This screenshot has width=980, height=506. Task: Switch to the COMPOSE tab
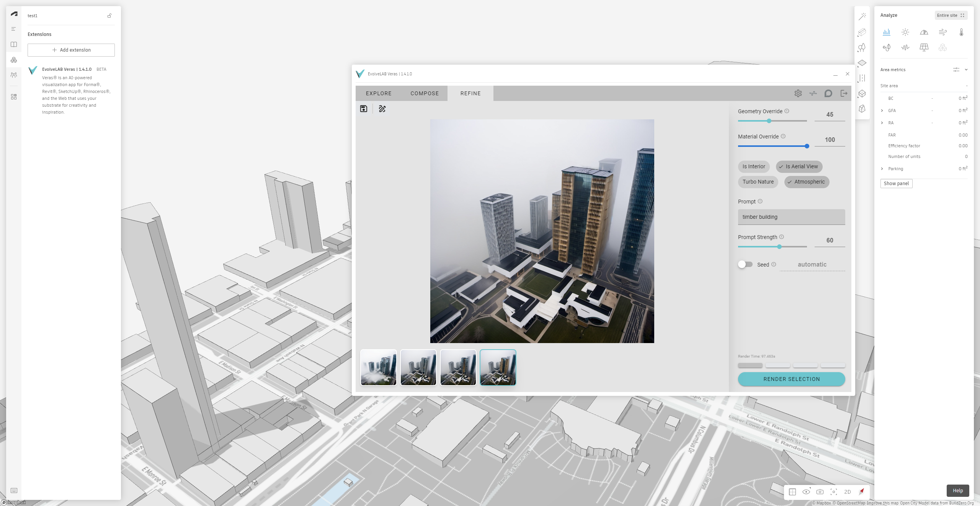click(x=425, y=93)
